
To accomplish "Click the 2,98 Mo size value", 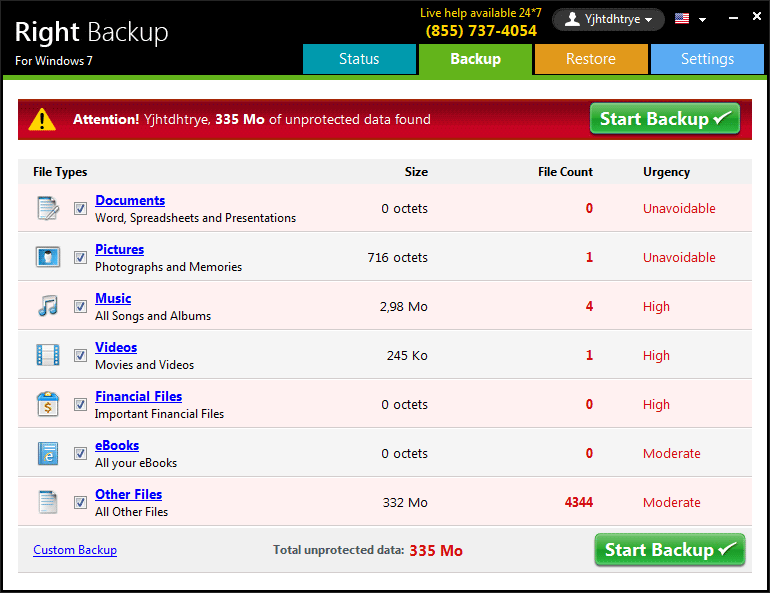I will 404,307.
